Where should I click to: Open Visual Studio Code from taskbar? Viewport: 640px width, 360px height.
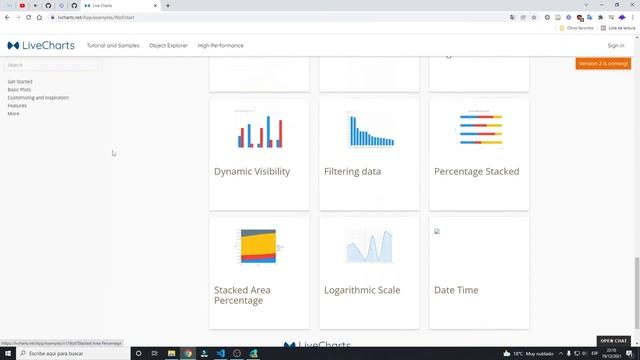coord(220,353)
